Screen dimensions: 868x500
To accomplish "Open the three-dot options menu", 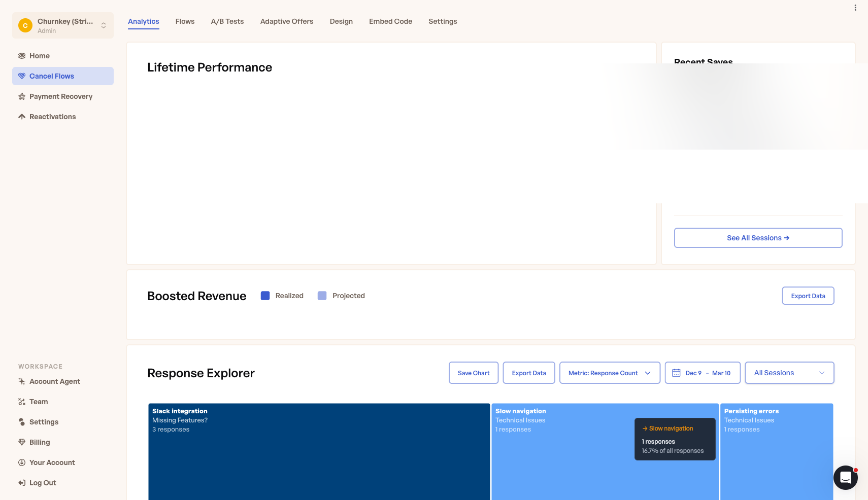I will pos(854,8).
